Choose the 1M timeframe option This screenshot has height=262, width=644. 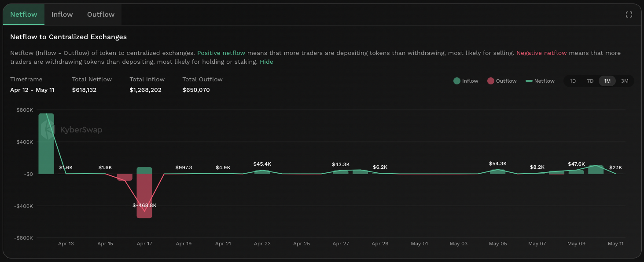click(607, 81)
